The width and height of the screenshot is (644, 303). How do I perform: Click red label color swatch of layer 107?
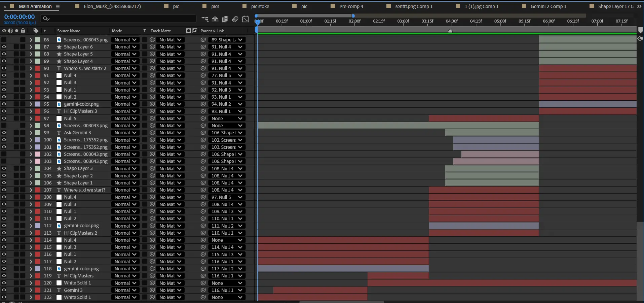[x=38, y=190]
